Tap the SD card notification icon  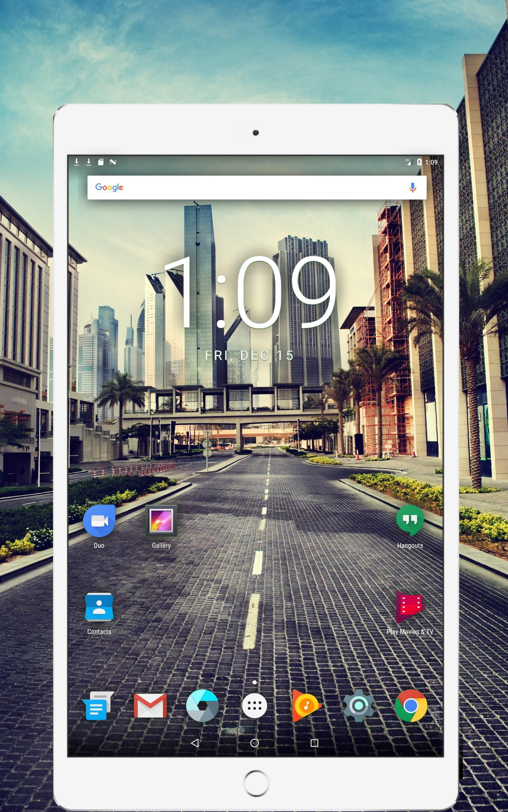point(101,162)
